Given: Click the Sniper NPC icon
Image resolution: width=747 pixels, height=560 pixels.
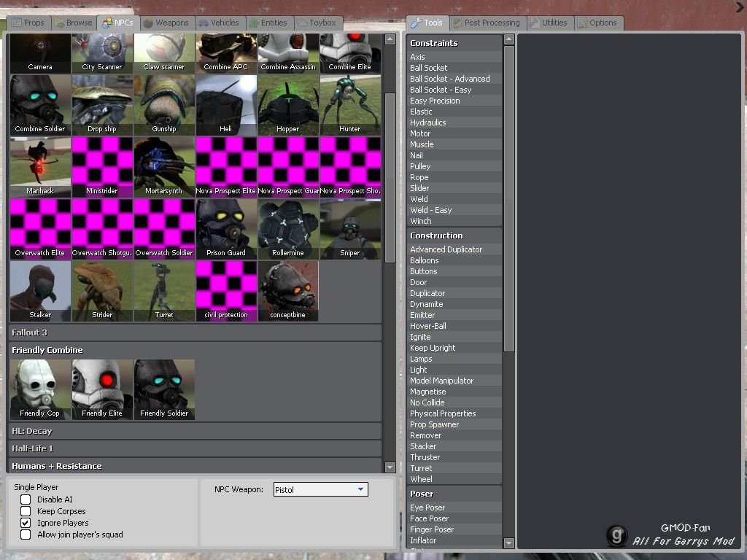Looking at the screenshot, I should [349, 229].
